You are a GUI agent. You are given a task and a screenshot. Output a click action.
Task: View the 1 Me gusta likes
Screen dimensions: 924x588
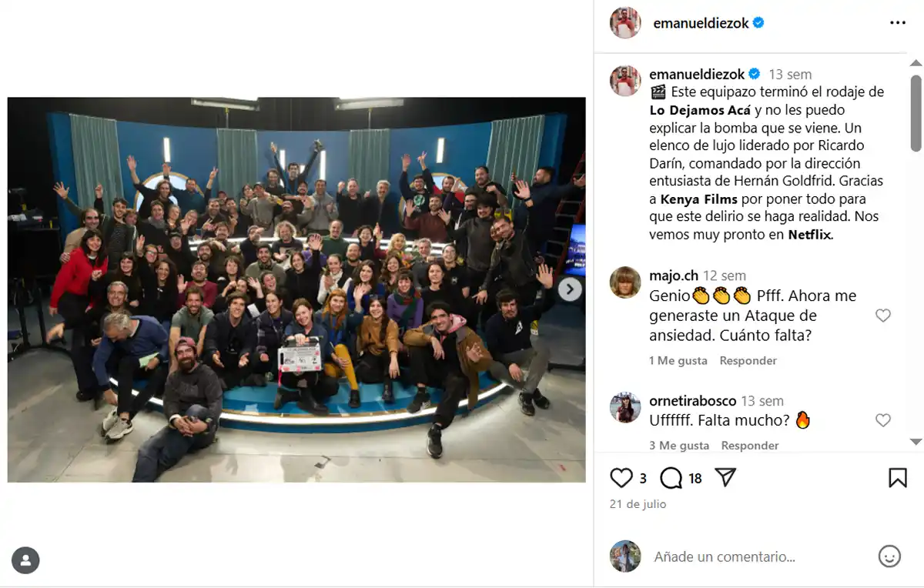click(x=678, y=361)
